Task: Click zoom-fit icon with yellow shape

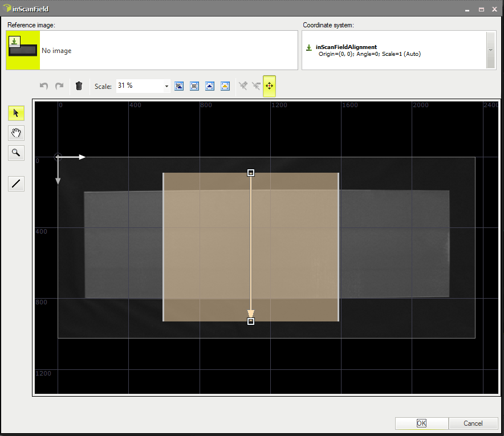Action: [225, 86]
